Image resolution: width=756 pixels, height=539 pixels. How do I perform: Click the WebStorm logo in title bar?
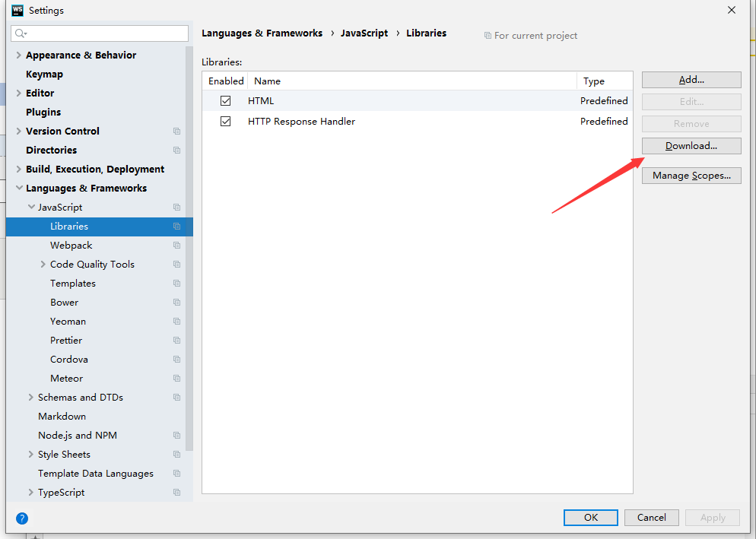tap(17, 10)
